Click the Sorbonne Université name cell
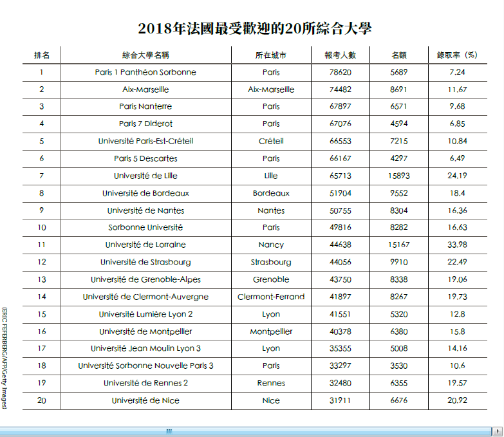This screenshot has height=437, width=504. (x=145, y=227)
